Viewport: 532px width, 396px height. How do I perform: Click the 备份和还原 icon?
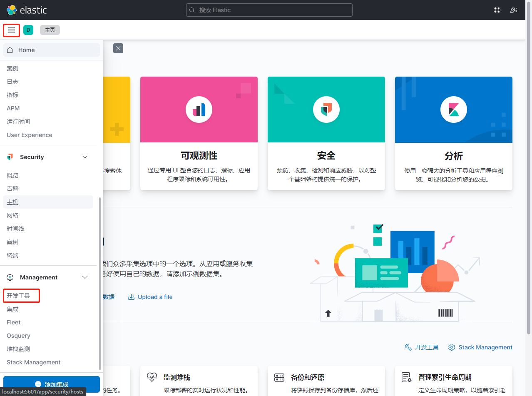click(x=279, y=377)
